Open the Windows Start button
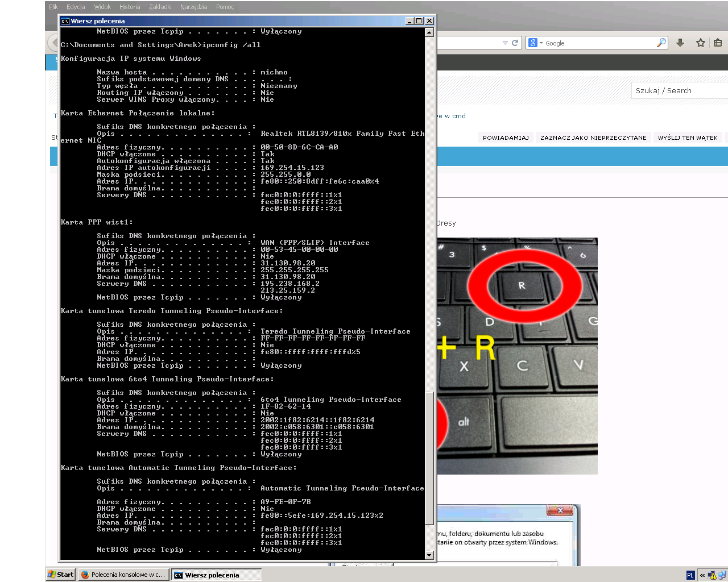The height and width of the screenshot is (582, 728). (61, 575)
